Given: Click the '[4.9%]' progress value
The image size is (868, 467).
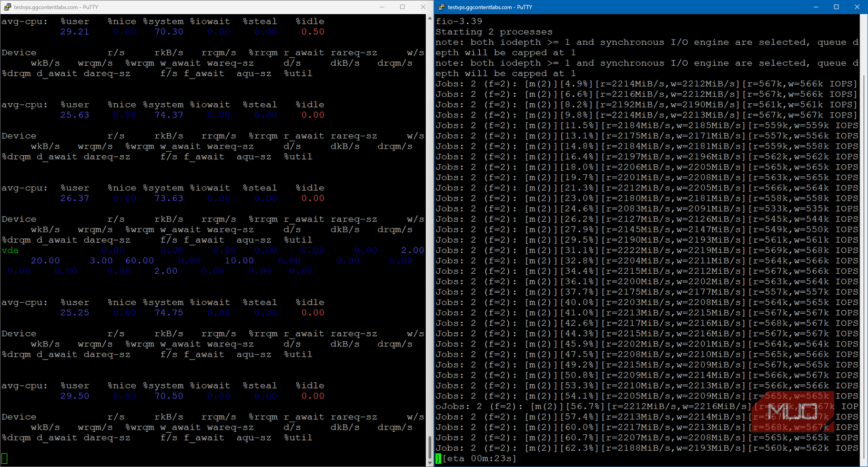Looking at the screenshot, I should point(577,84).
